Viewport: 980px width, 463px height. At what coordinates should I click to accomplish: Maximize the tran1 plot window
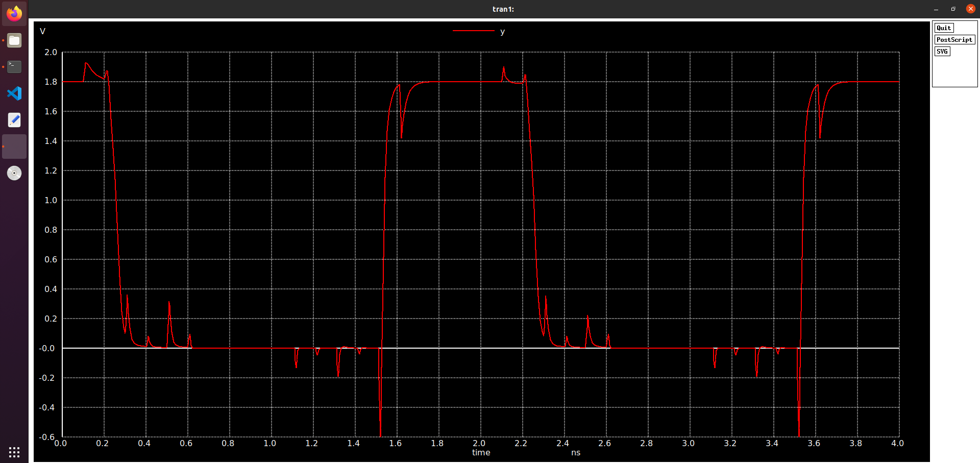(x=953, y=9)
